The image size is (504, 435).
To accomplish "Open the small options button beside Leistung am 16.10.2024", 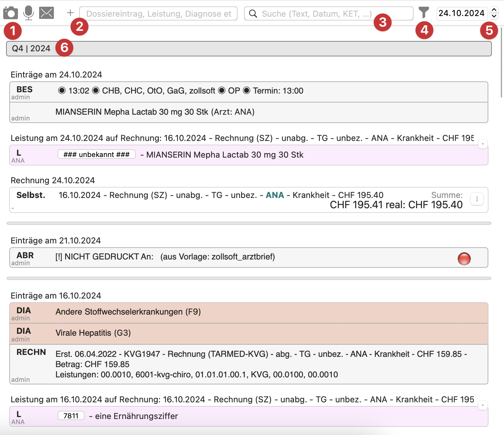I will point(483,405).
